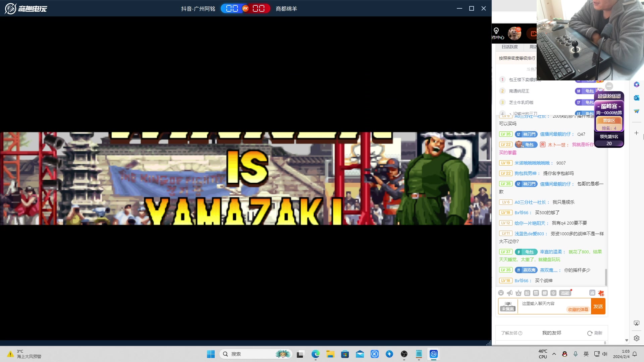The image size is (644, 362).
Task: Switch to 日活跃度 ranking tab
Action: 509,47
